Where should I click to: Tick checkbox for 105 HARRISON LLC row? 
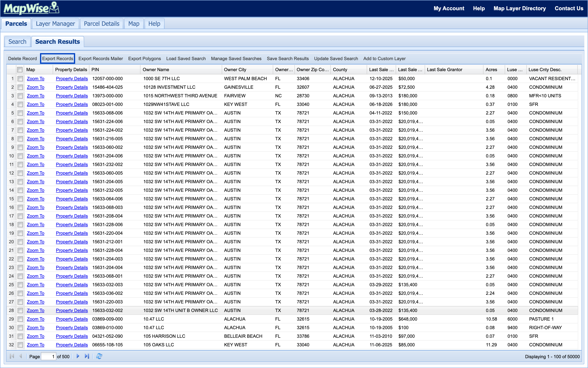pos(20,336)
